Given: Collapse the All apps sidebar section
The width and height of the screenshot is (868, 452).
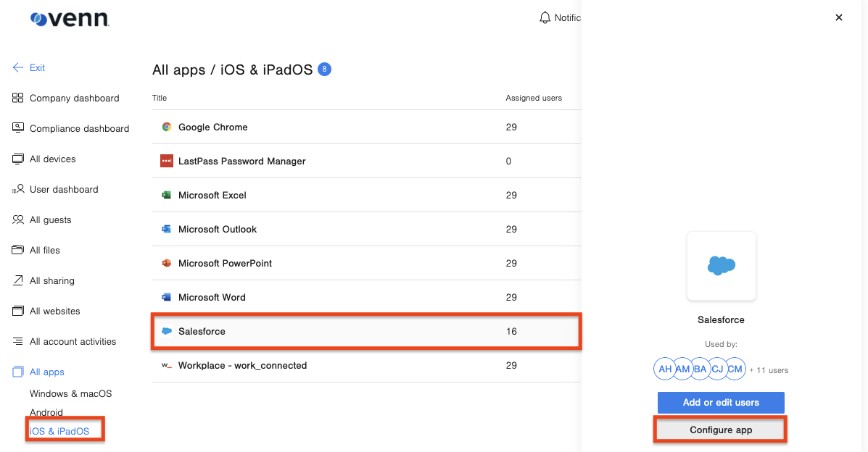Looking at the screenshot, I should [46, 372].
